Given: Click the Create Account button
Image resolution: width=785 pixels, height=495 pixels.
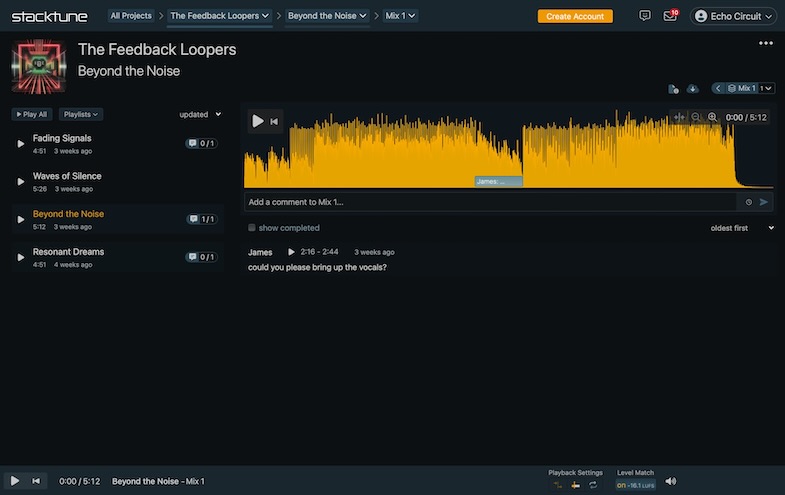Looking at the screenshot, I should pyautogui.click(x=575, y=17).
